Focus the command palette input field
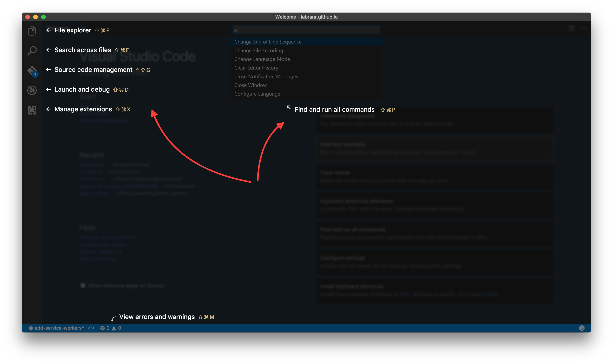This screenshot has width=613, height=364. coord(306,30)
